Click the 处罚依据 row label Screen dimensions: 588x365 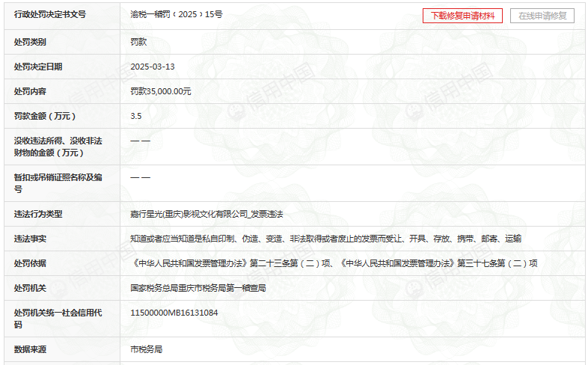[30, 263]
